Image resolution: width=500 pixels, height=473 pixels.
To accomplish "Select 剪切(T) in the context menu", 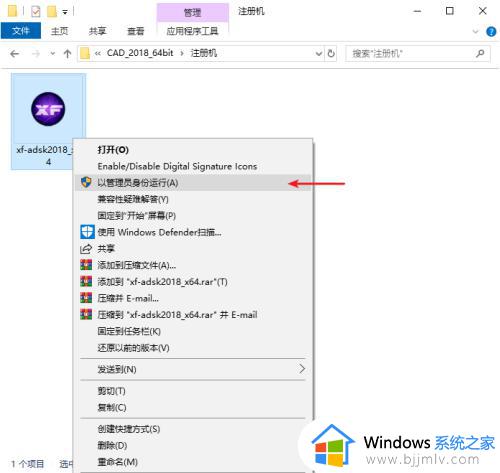I will [x=193, y=391].
